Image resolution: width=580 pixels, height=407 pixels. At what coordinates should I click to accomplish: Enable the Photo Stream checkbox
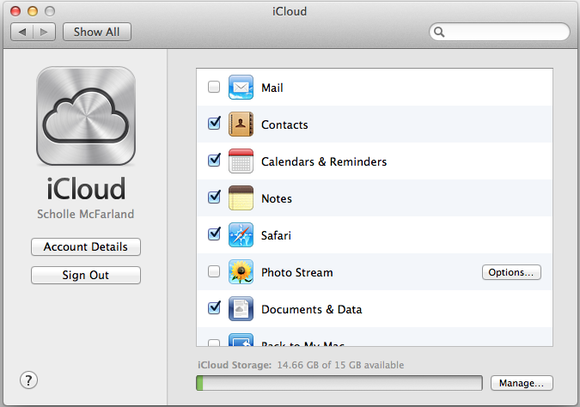pyautogui.click(x=214, y=271)
